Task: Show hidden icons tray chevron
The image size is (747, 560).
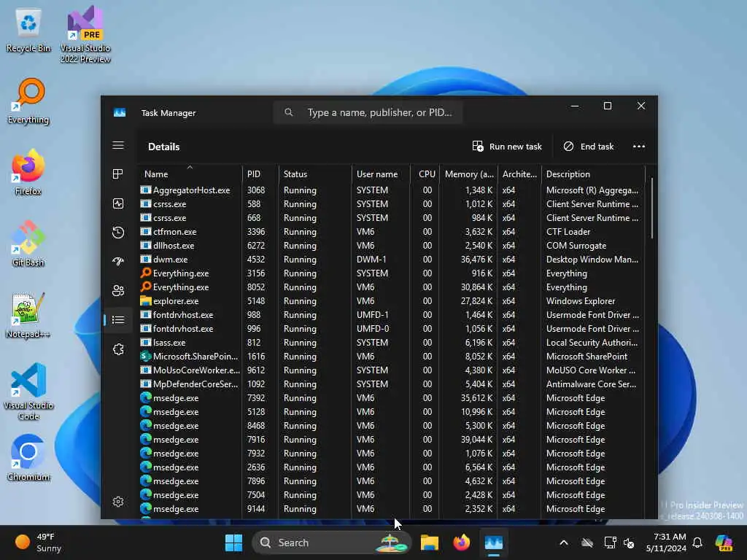Action: pos(564,542)
